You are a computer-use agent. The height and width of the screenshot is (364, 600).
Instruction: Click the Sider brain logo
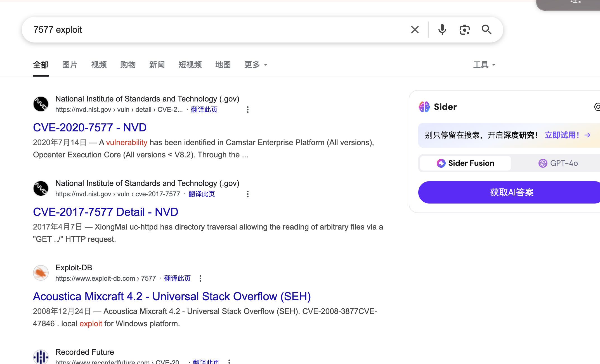tap(424, 107)
